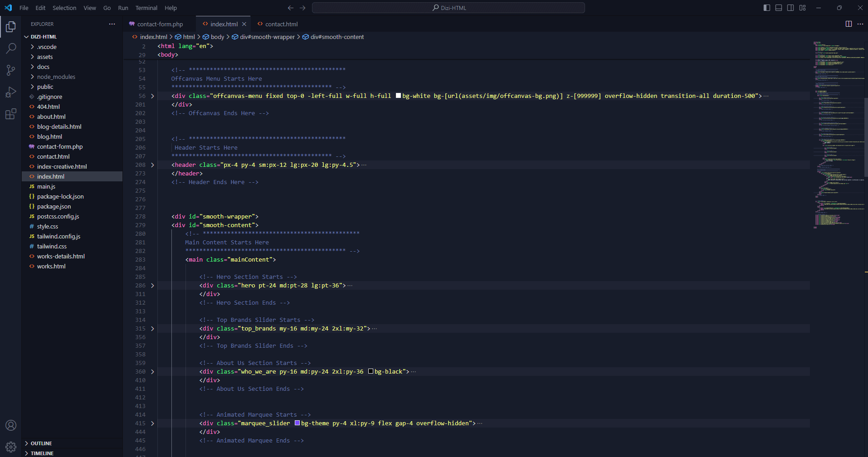Open the Selection menu
The height and width of the screenshot is (457, 868).
64,8
